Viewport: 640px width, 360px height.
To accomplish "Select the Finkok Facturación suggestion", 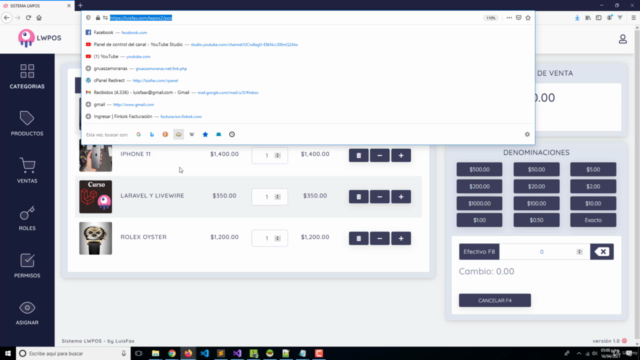I will coord(308,116).
